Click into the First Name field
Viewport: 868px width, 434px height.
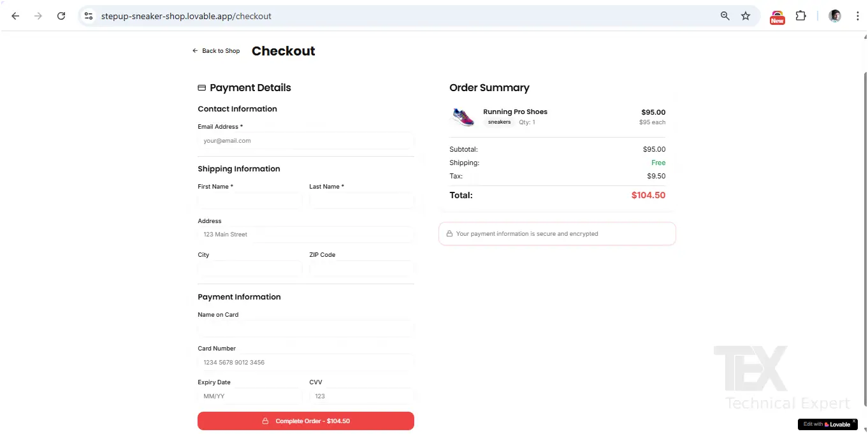pyautogui.click(x=250, y=201)
